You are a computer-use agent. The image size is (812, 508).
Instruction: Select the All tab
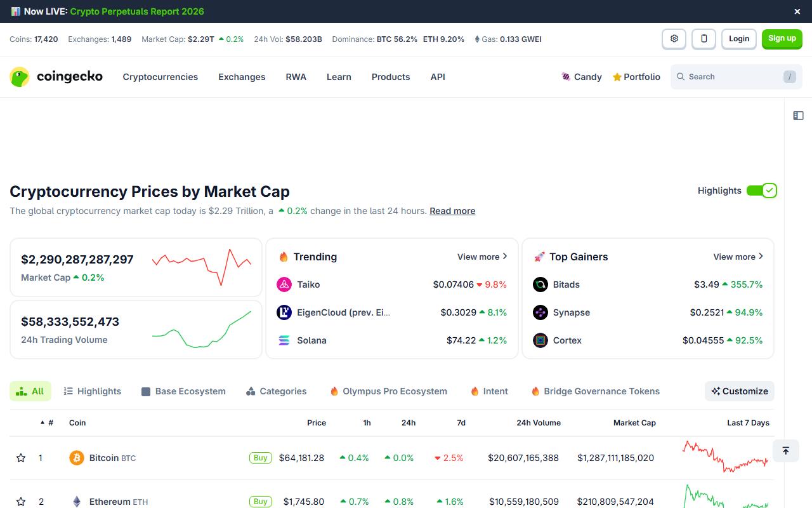[30, 391]
